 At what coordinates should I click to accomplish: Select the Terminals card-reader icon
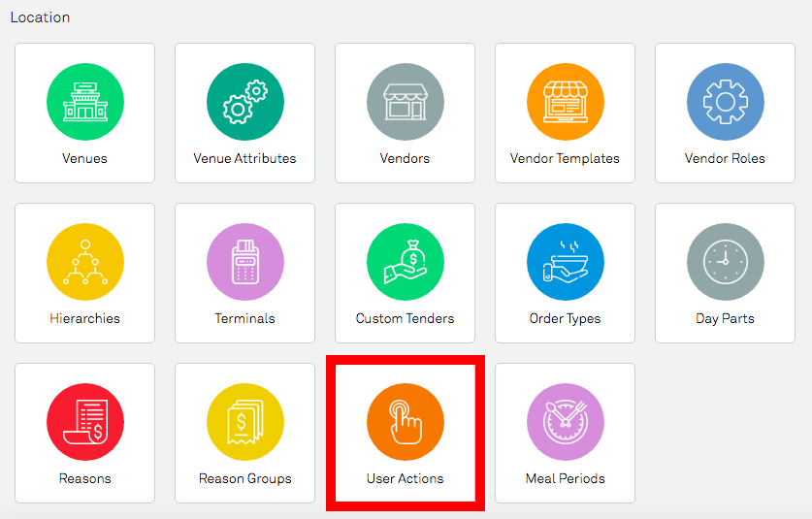point(244,262)
